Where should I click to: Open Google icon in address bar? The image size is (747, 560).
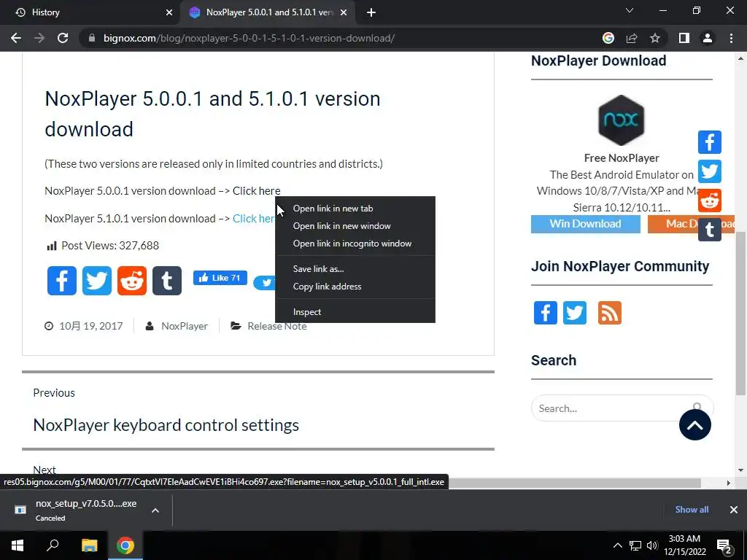608,38
